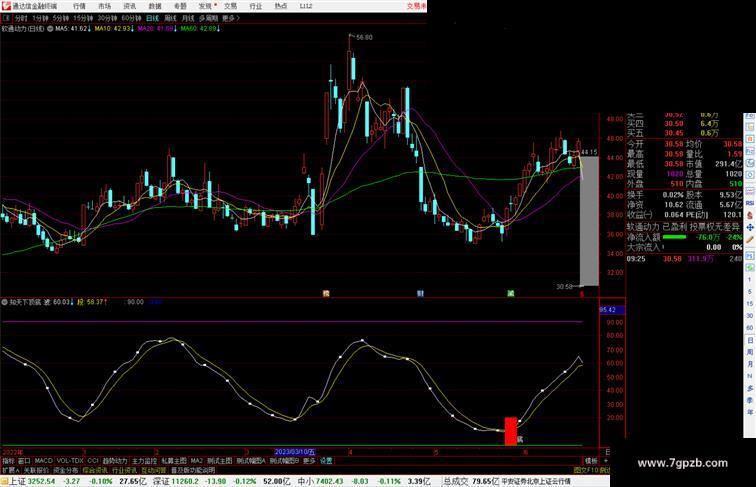Viewport: 756px width, 487px height.
Task: Click the 上证 index value in status bar
Action: [41, 481]
